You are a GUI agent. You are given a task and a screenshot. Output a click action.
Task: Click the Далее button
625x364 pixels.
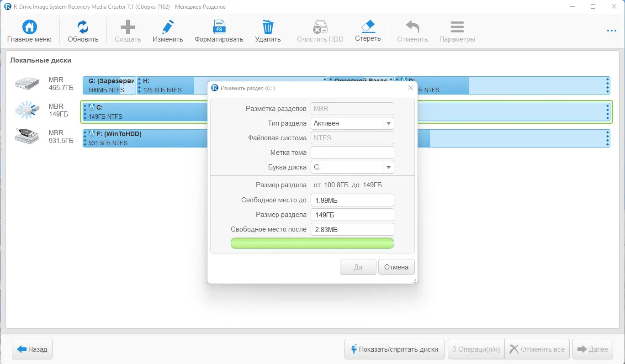(593, 349)
